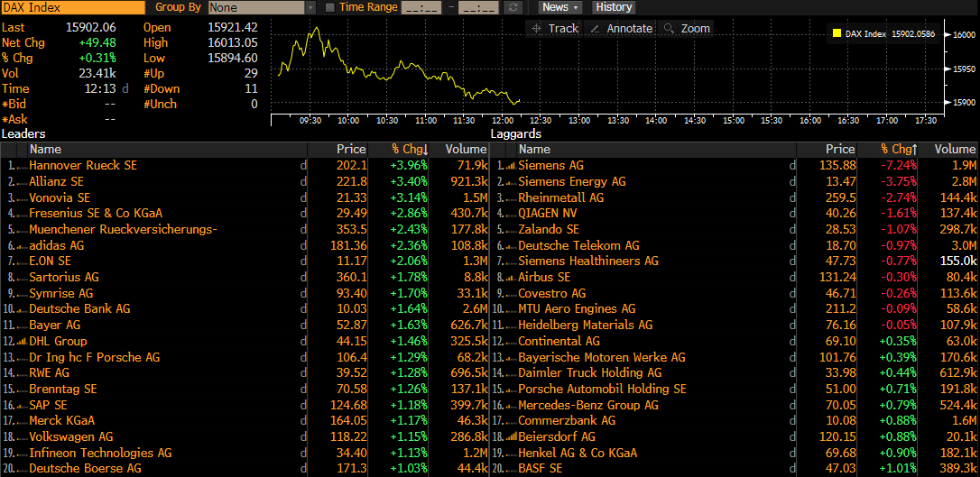Open the Vonovia SE security
980x477 pixels.
tap(60, 197)
